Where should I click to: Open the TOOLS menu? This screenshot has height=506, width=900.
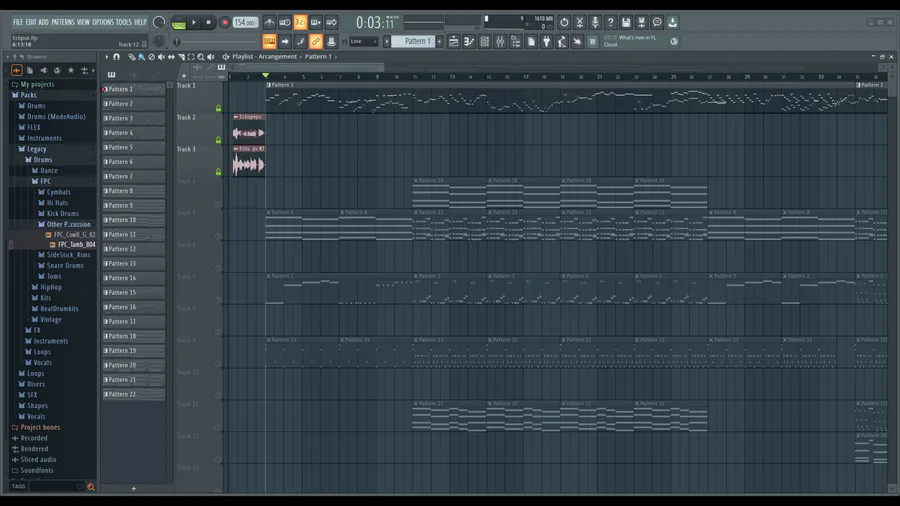pos(123,22)
